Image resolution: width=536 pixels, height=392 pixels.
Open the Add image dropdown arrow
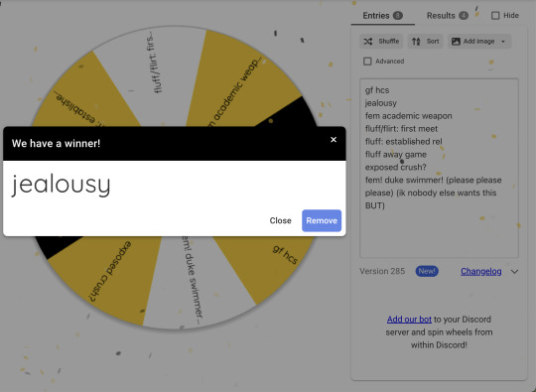tap(503, 42)
